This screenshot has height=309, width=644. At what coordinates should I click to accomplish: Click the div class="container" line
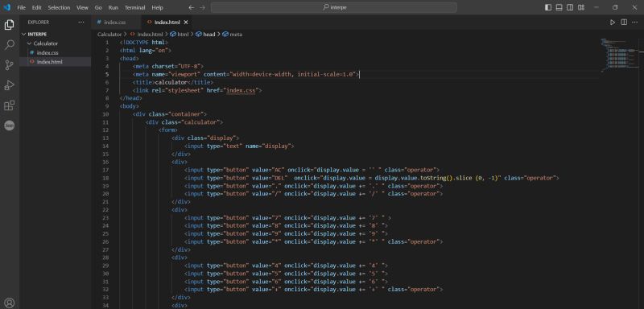coord(170,114)
